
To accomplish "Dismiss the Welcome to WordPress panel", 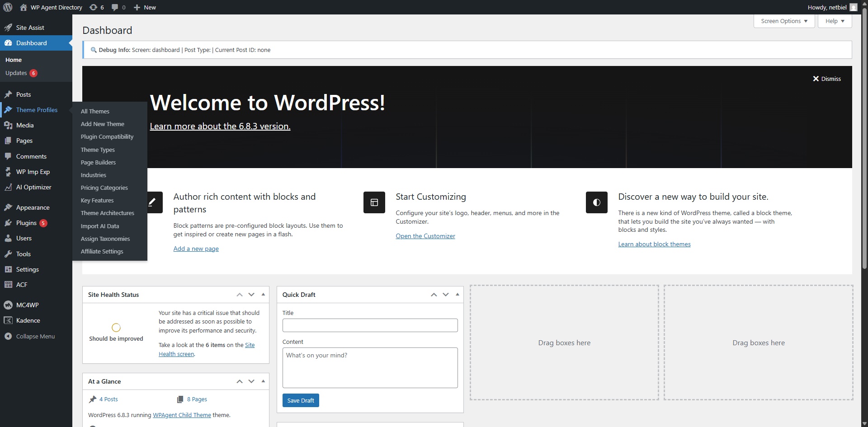I will coord(826,79).
